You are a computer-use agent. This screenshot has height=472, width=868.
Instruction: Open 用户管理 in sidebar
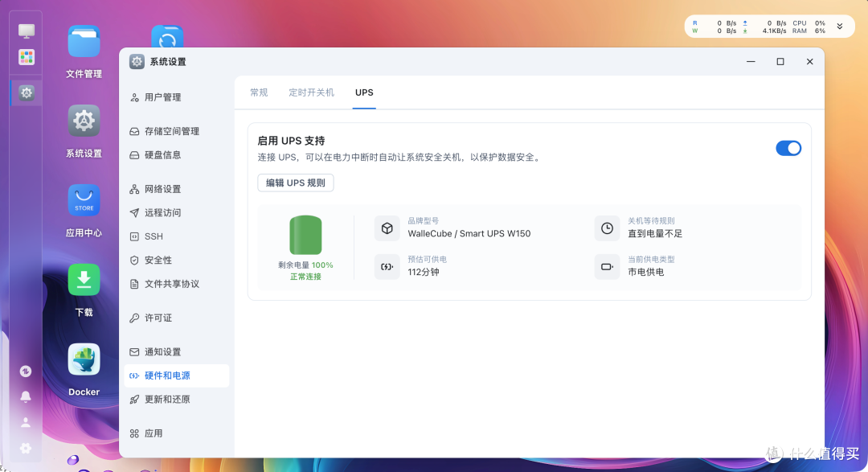click(x=177, y=97)
